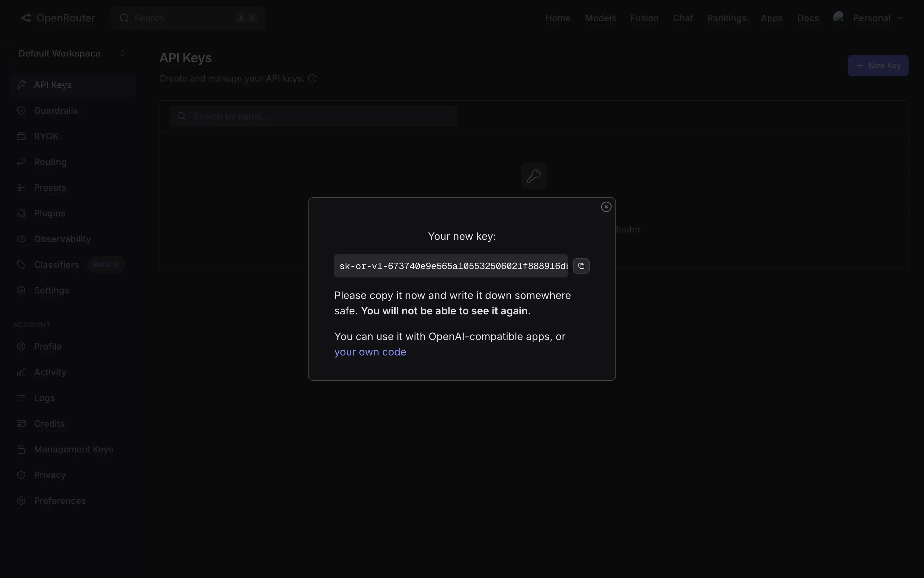Close the new key dialog
924x578 pixels.
pos(606,207)
